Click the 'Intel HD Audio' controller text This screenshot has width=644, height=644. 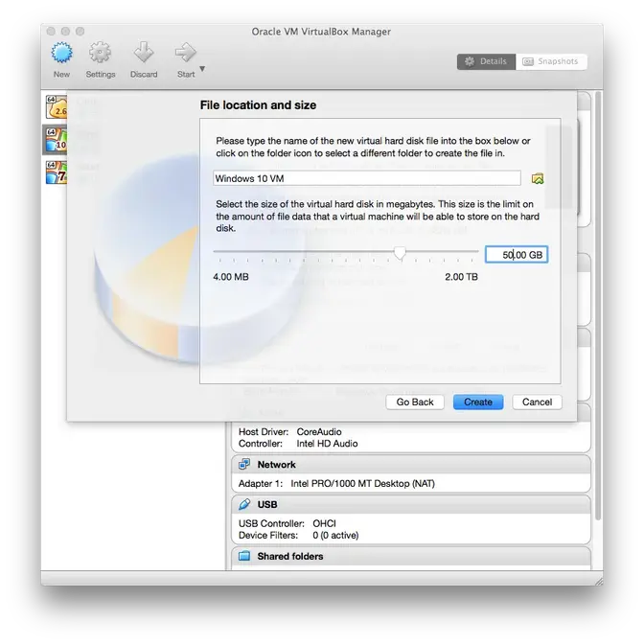327,444
